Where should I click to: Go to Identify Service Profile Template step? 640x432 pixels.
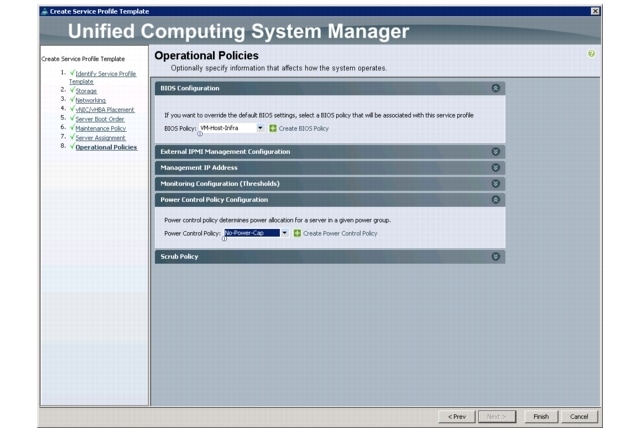pyautogui.click(x=102, y=78)
